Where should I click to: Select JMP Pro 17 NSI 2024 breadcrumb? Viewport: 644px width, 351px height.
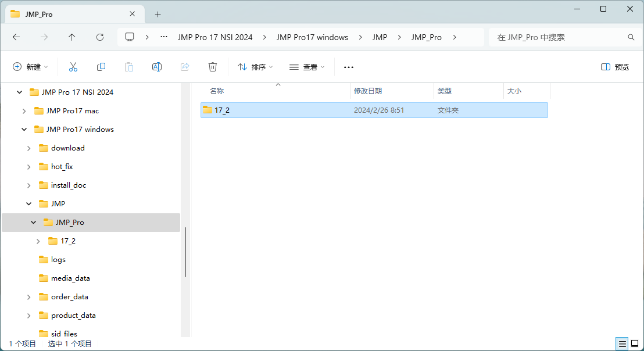[215, 37]
